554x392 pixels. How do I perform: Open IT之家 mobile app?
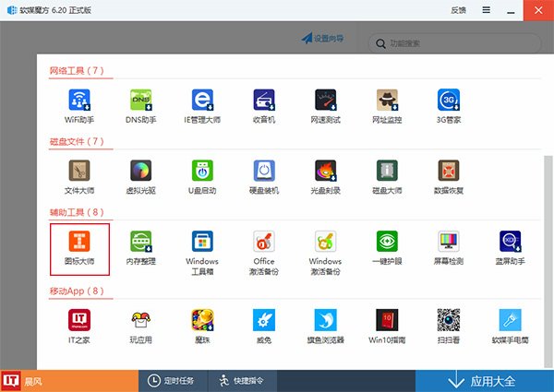coord(79,327)
